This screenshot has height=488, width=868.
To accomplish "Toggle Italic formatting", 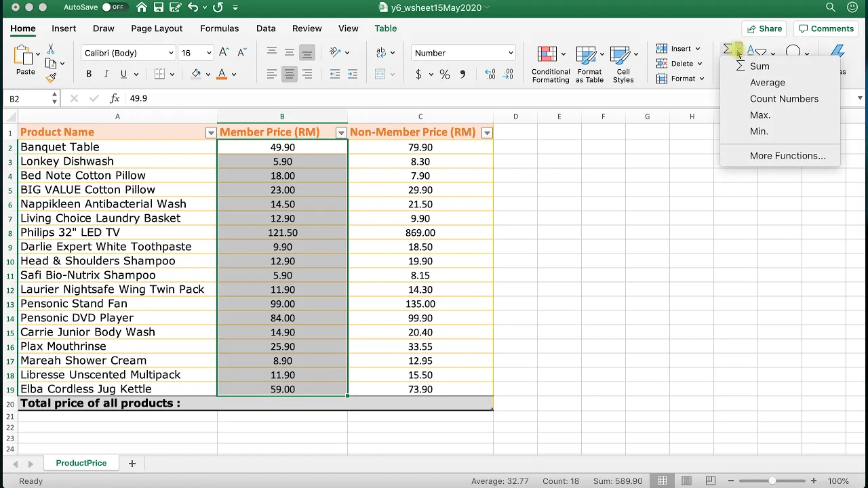I will (x=106, y=74).
